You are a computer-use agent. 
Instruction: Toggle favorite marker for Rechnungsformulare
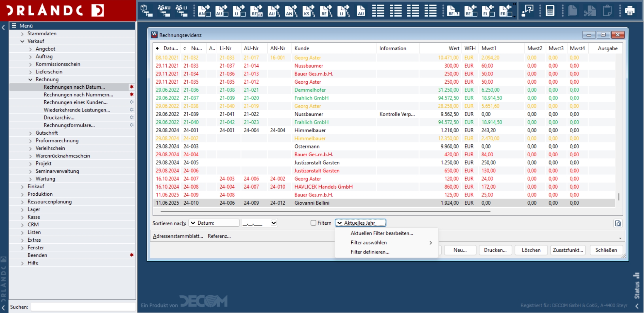pyautogui.click(x=132, y=125)
